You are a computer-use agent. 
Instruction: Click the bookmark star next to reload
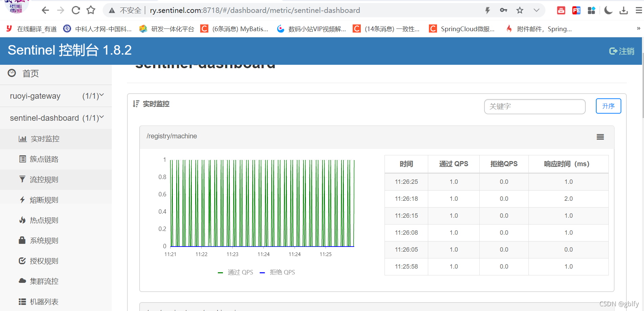click(91, 10)
